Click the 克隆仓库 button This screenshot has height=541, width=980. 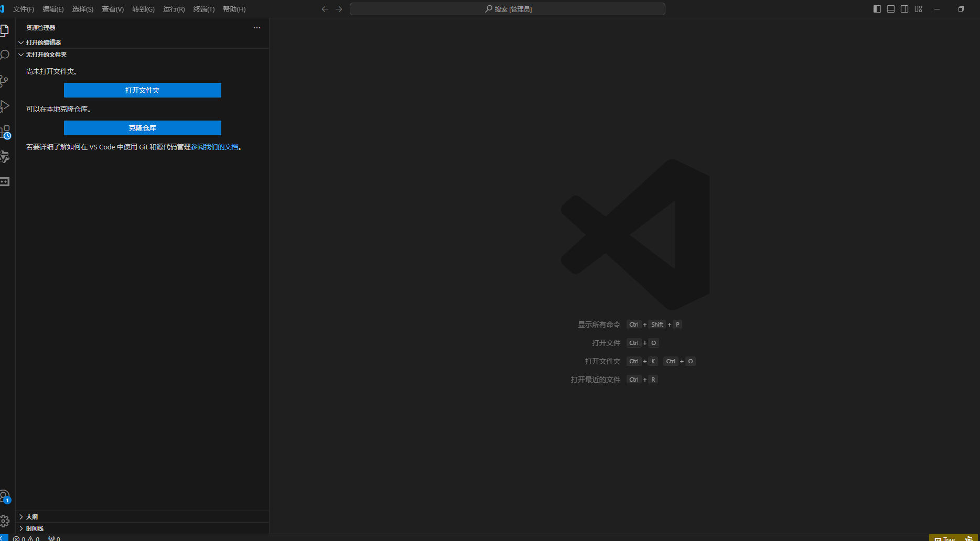coord(143,128)
